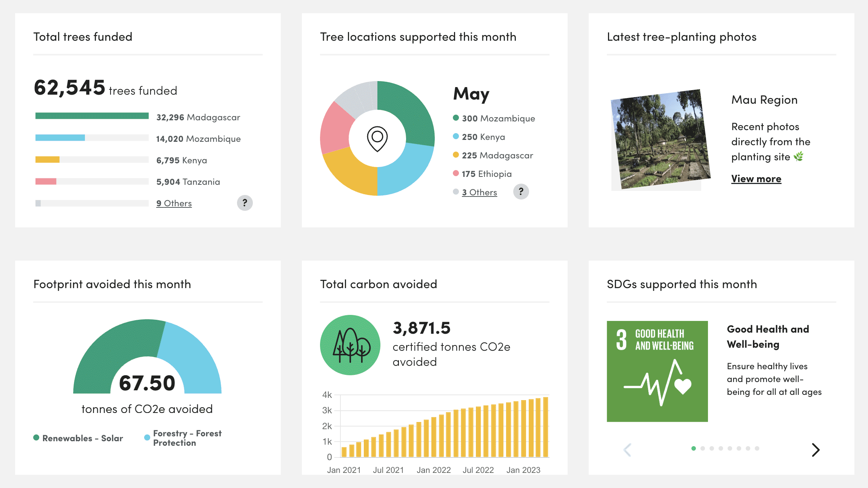
Task: Click the help icon beside 9 Others
Action: click(245, 203)
